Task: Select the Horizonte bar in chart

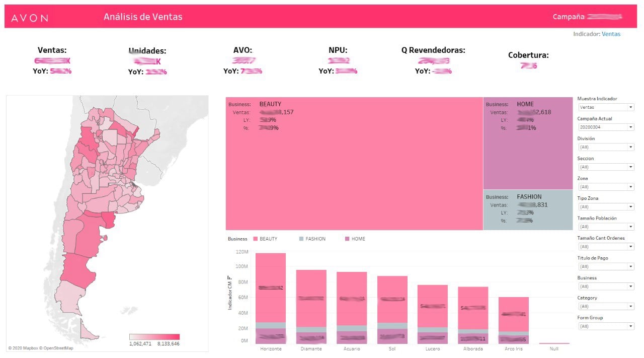Action: click(x=271, y=298)
